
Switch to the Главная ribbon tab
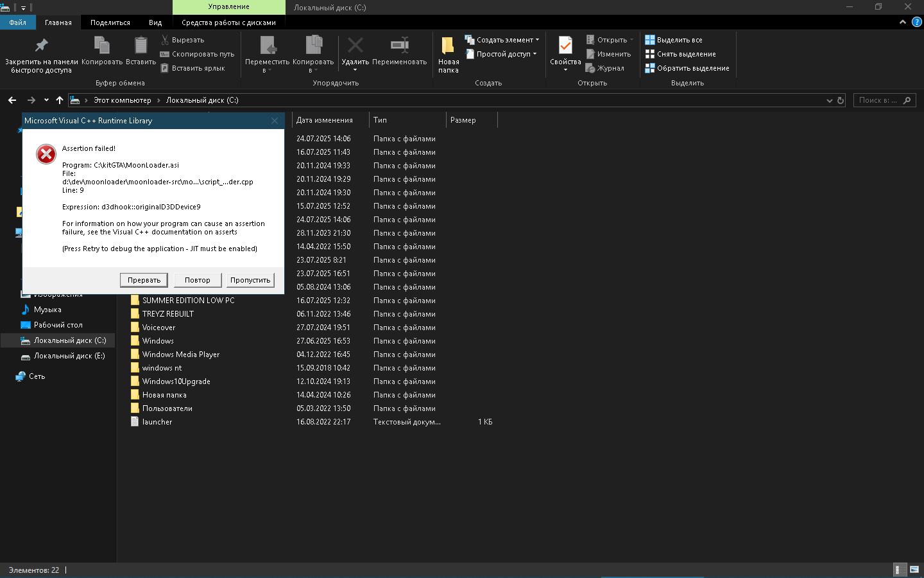pos(58,22)
